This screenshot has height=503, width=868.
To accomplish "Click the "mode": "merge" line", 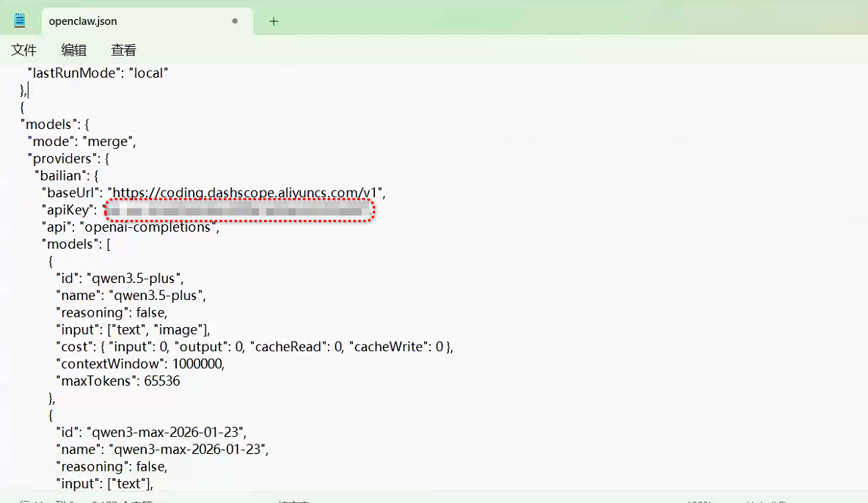I will [x=82, y=141].
